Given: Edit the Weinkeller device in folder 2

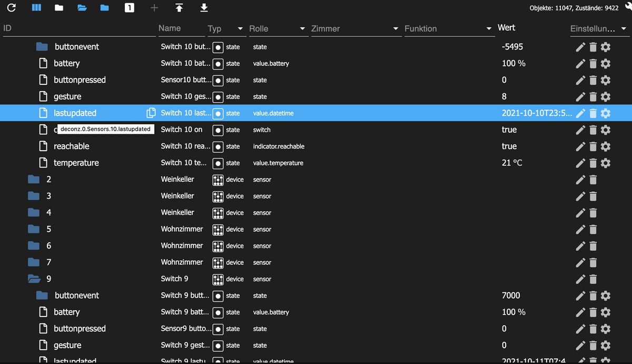Looking at the screenshot, I should (x=580, y=180).
